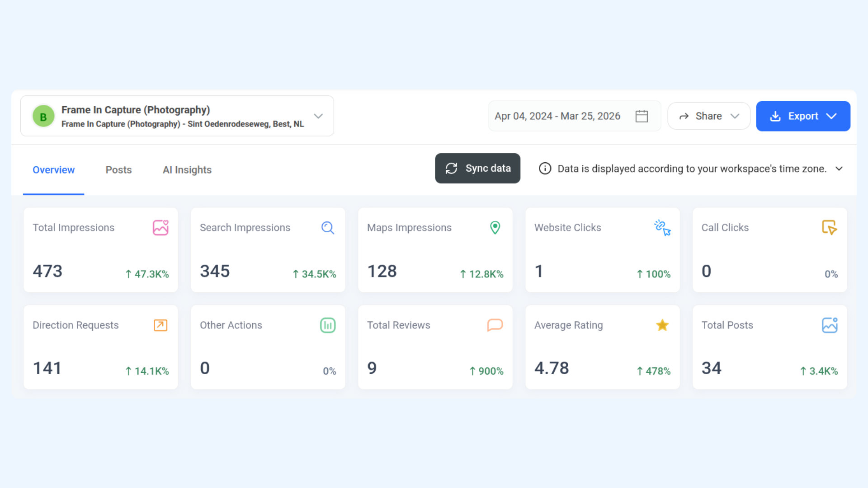Switch to the Posts tab
868x488 pixels.
point(118,170)
